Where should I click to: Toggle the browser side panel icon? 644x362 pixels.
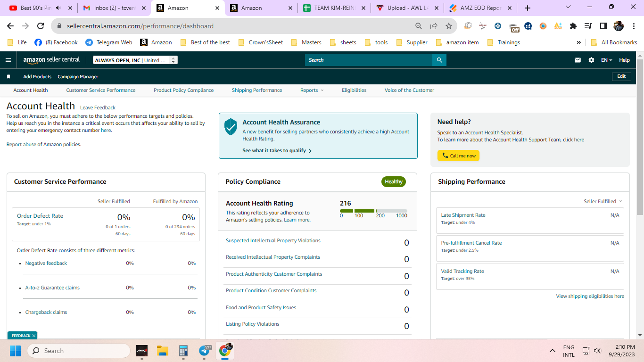[603, 26]
